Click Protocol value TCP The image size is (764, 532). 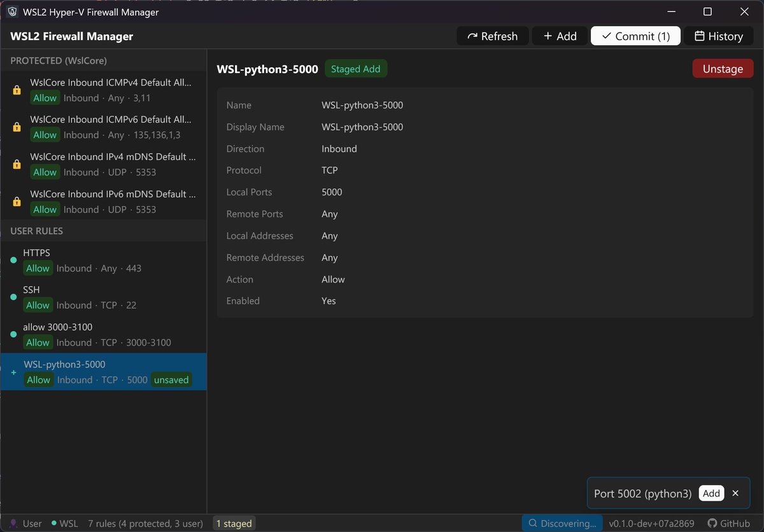pos(330,171)
